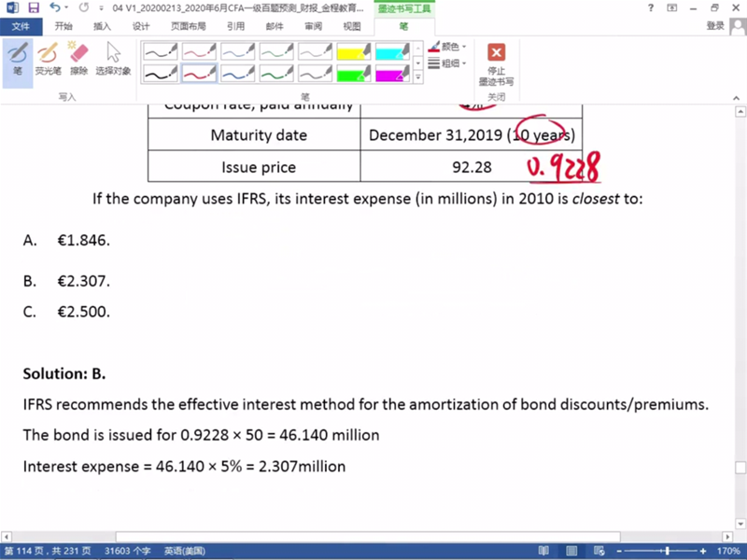Pick the bright green highlighter pen
This screenshot has width=747, height=560.
(x=354, y=74)
